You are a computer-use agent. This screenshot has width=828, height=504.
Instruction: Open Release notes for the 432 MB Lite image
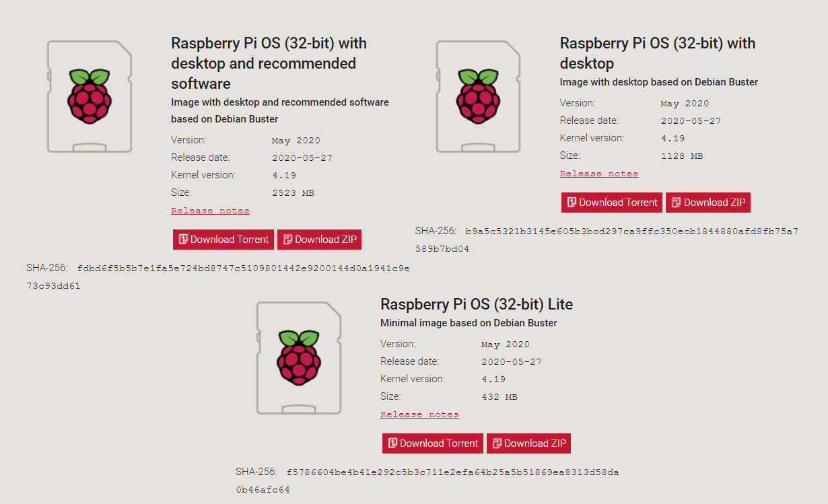coord(419,415)
